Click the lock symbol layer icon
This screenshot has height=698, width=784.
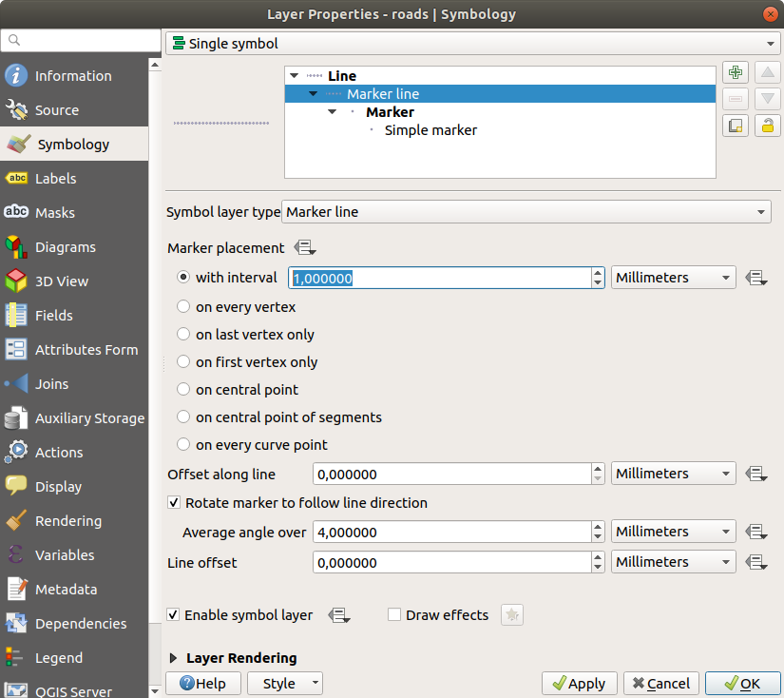[767, 126]
